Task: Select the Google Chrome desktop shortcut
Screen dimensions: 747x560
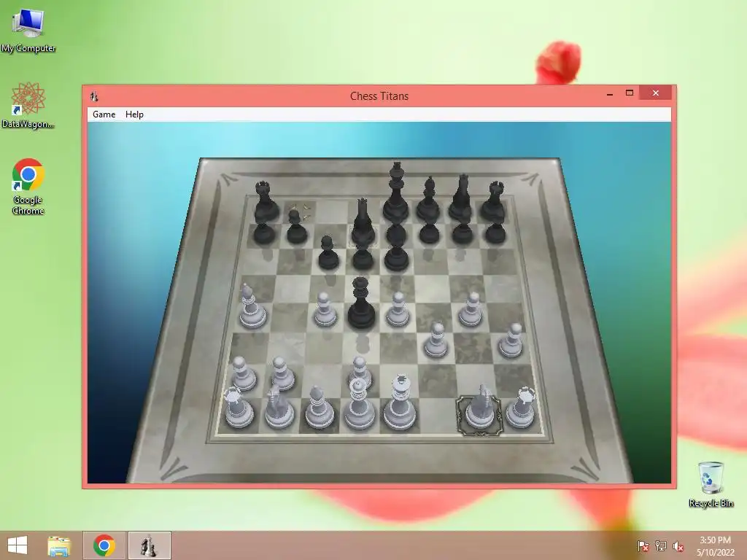Action: point(28,186)
